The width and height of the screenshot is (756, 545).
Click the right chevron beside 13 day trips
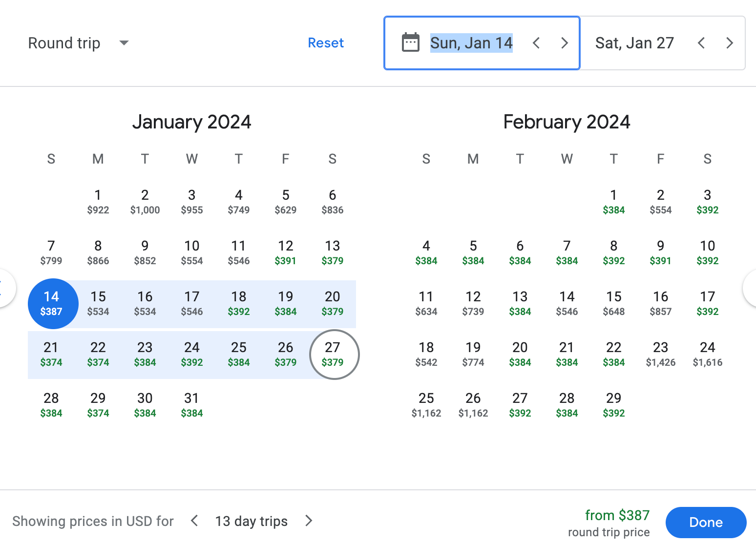tap(308, 521)
